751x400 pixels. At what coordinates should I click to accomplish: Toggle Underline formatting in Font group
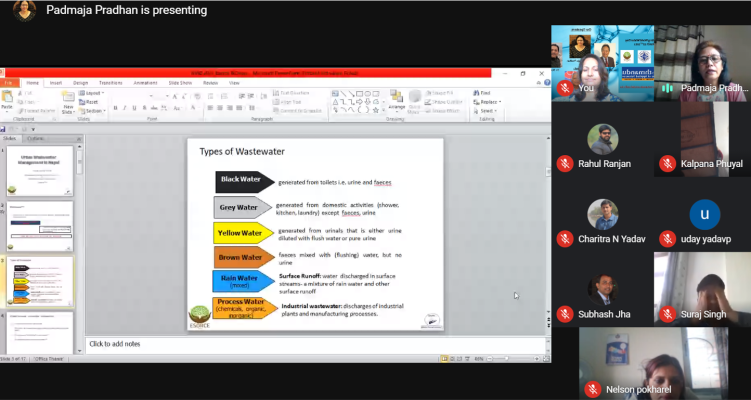(x=134, y=108)
